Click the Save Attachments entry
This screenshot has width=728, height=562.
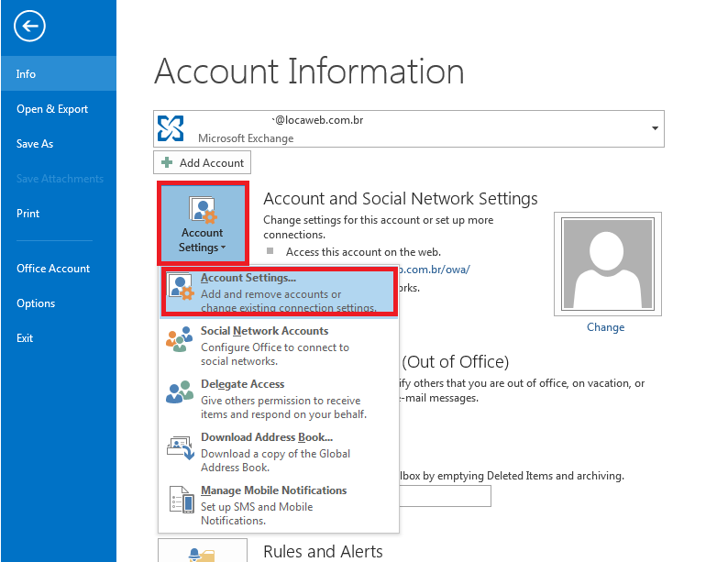click(59, 179)
